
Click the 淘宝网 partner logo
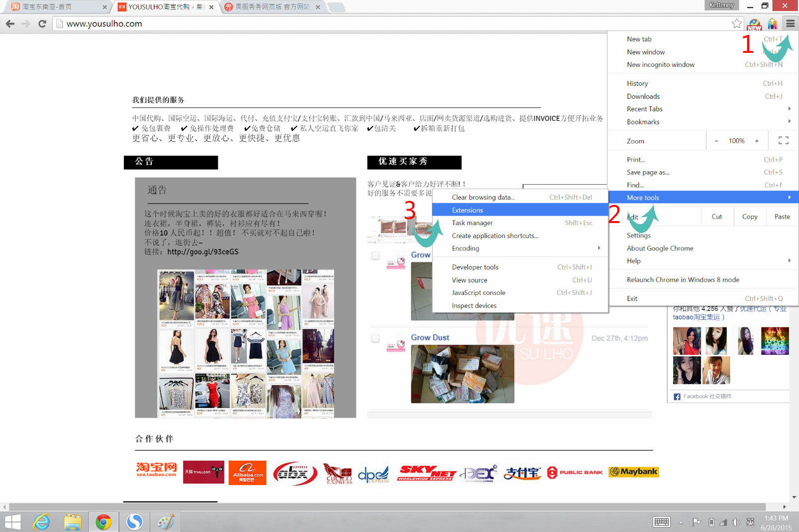[x=156, y=470]
